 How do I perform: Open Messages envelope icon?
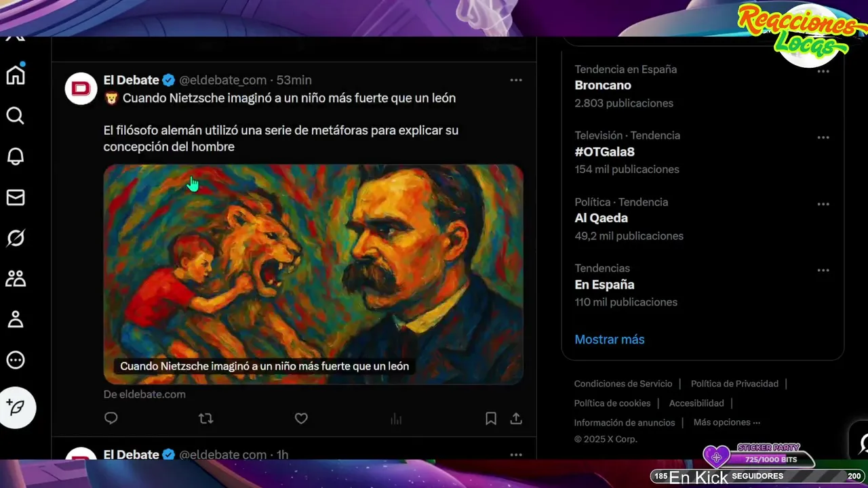[16, 197]
